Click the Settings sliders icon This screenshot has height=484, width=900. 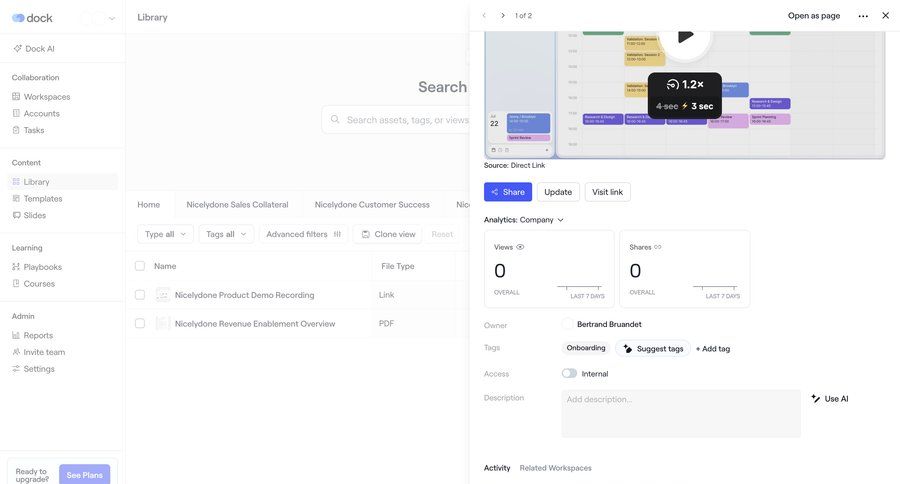[x=16, y=368]
